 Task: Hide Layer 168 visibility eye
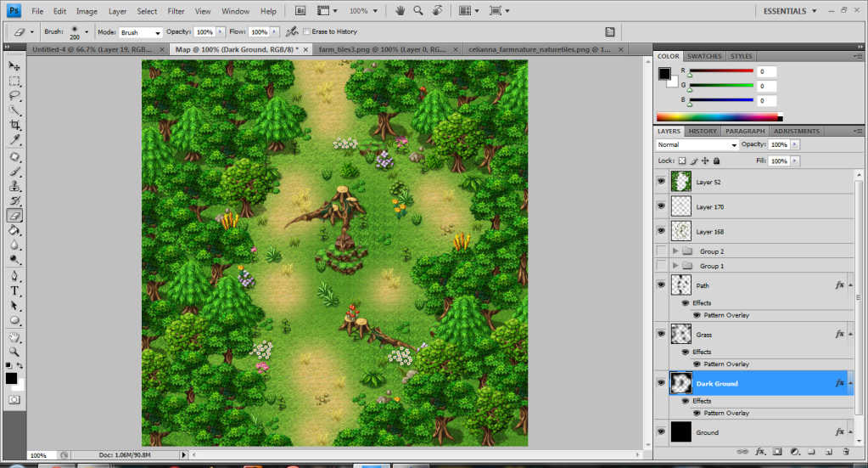point(661,230)
